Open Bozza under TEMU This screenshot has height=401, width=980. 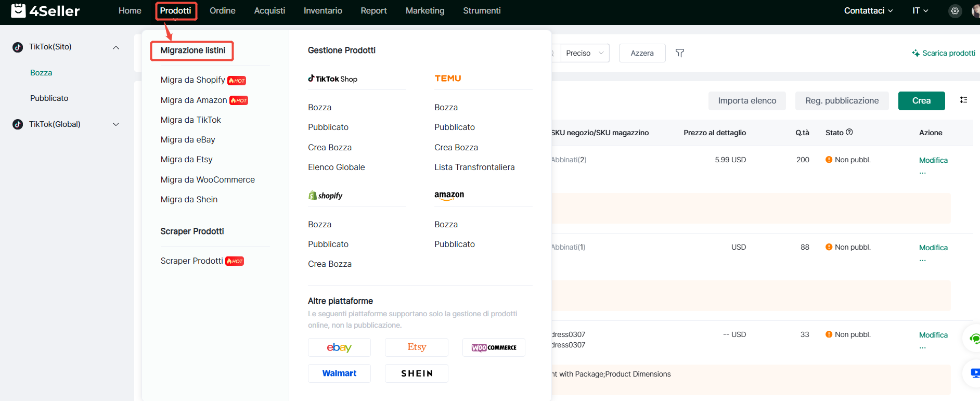point(446,108)
